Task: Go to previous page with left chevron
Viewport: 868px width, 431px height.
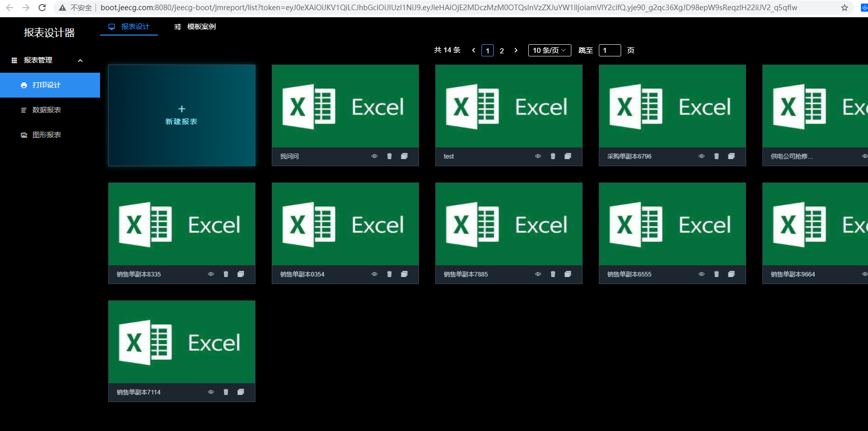Action: coord(473,50)
